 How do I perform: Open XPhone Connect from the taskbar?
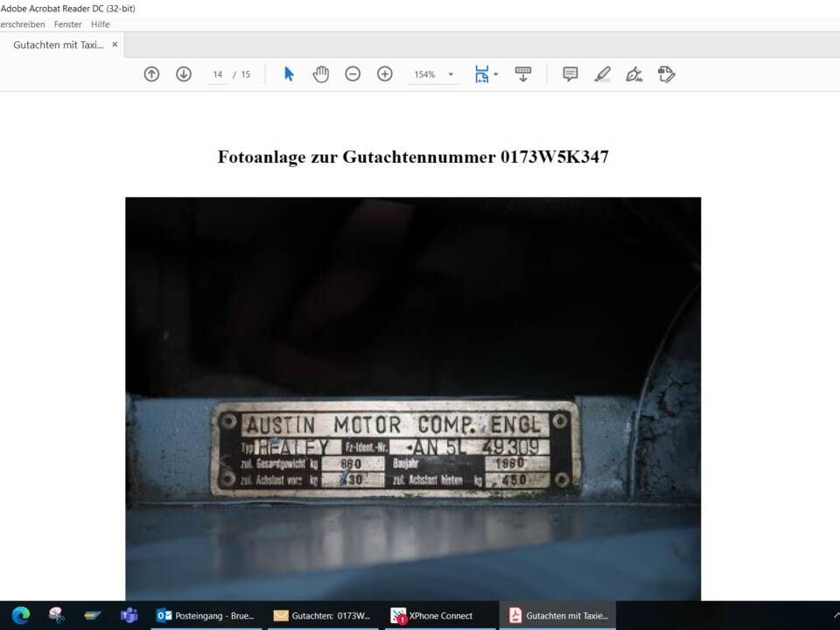432,615
